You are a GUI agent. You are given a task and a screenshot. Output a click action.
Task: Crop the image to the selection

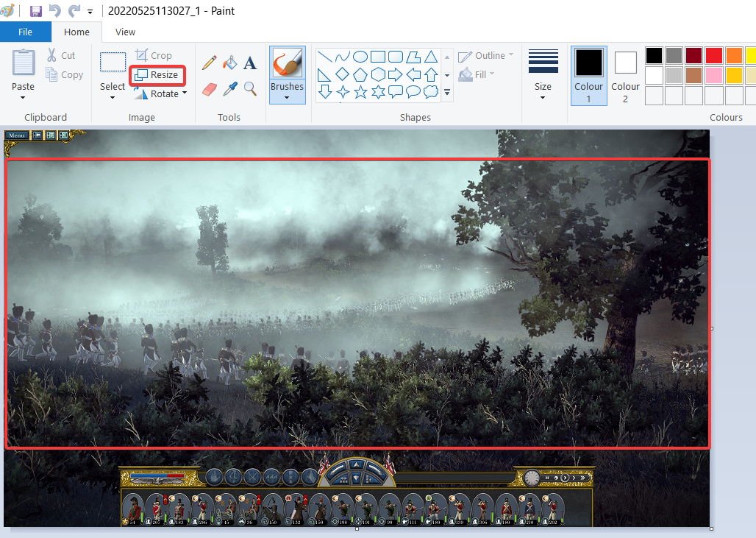[x=153, y=55]
